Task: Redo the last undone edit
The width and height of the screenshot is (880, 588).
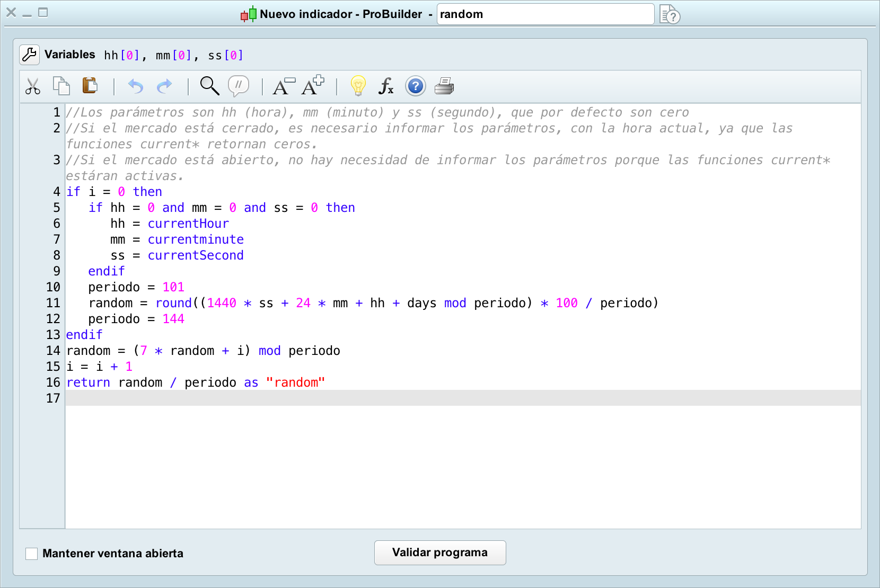Action: tap(165, 86)
